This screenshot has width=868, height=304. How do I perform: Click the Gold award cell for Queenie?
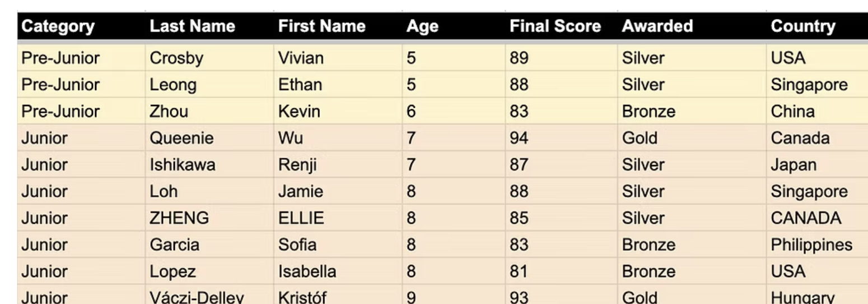(x=639, y=138)
